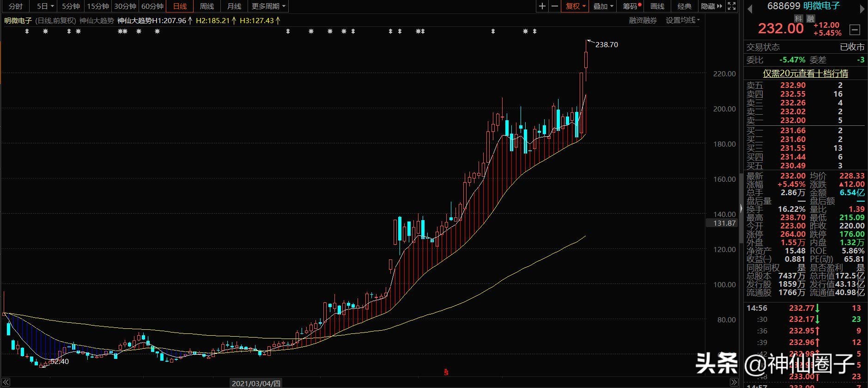Click 2021/03/04 date marker on timeline
This screenshot has height=388, width=868.
pyautogui.click(x=256, y=383)
